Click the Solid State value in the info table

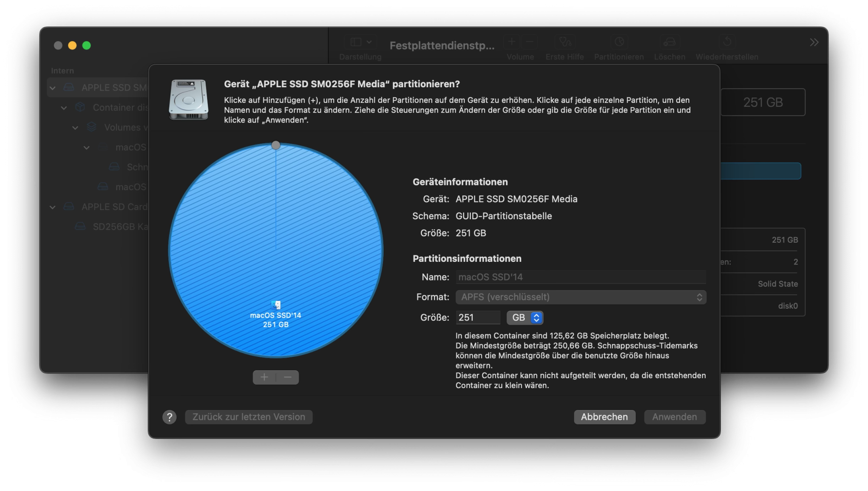pyautogui.click(x=778, y=284)
